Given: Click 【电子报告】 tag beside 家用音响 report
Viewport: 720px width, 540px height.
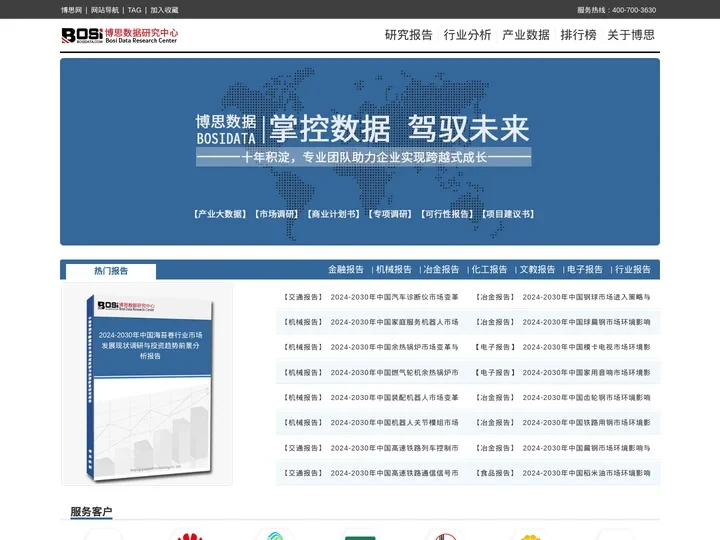Looking at the screenshot, I should (495, 372).
